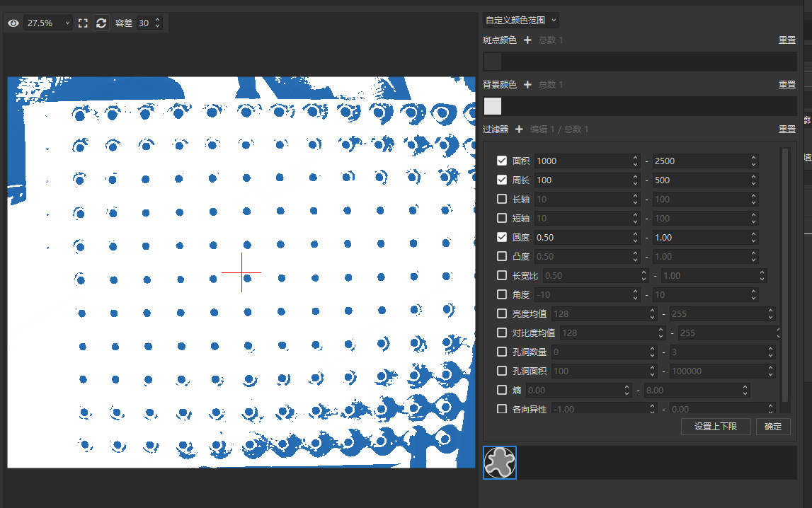Add a new 过滤器 with plus icon
The width and height of the screenshot is (812, 508).
(x=519, y=129)
